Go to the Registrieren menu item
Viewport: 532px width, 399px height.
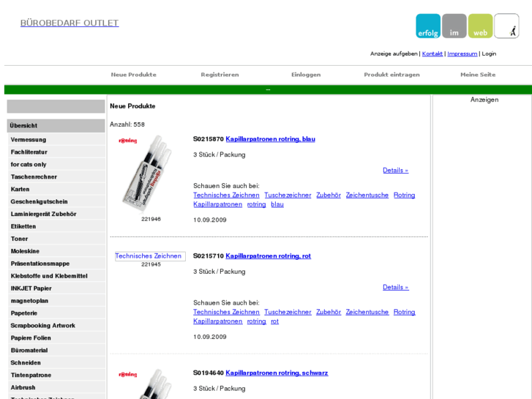coord(220,75)
